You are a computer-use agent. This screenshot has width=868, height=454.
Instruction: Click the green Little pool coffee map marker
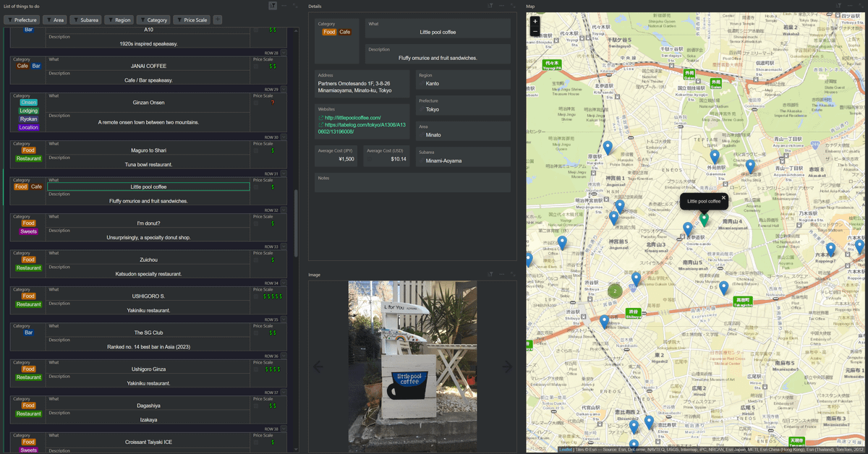(x=704, y=219)
